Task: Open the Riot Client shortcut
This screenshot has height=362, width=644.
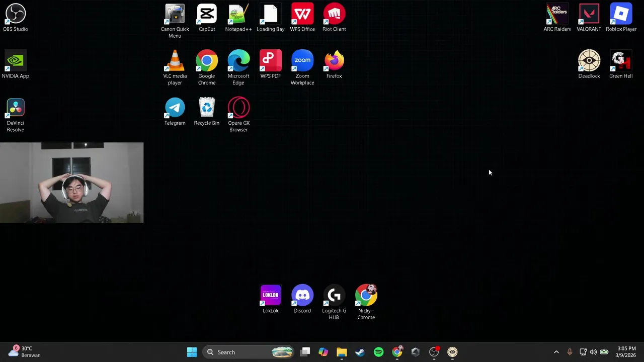Action: click(334, 18)
